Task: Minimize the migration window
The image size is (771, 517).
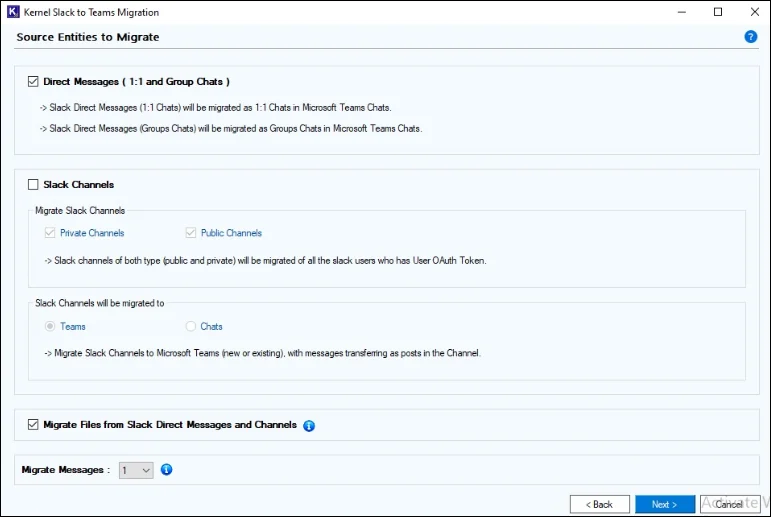Action: coord(682,12)
